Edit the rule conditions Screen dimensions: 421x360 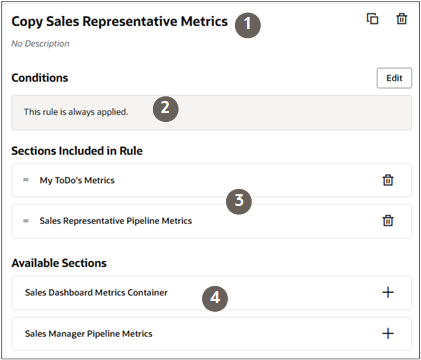click(x=394, y=78)
